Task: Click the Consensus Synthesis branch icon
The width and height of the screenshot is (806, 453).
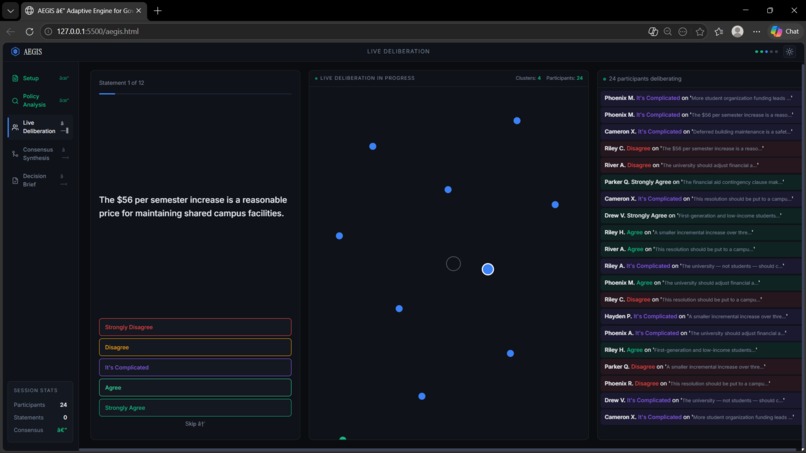Action: pyautogui.click(x=15, y=154)
